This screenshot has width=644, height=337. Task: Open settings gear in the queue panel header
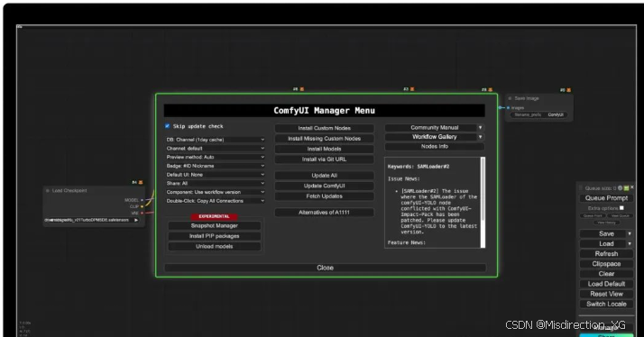point(621,188)
